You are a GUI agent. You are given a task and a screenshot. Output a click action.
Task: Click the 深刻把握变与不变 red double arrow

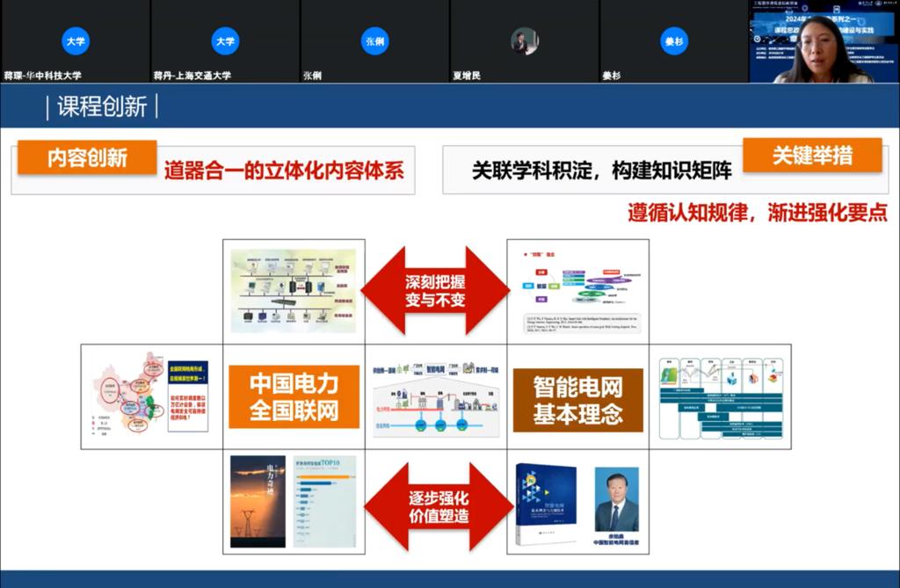click(x=436, y=289)
